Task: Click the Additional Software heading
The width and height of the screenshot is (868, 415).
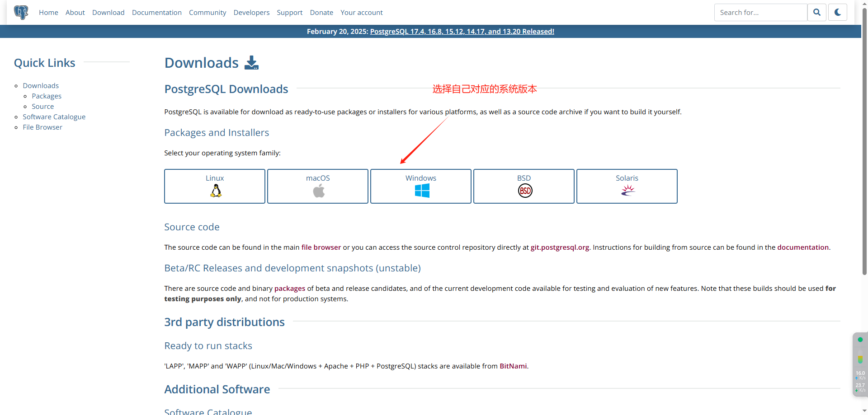Action: [217, 389]
